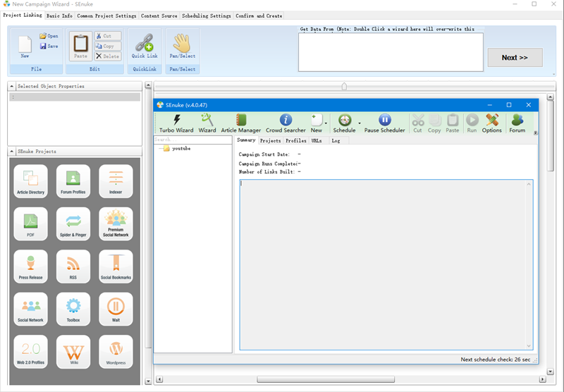Click the Next >> button
564x392 pixels.
tap(515, 58)
